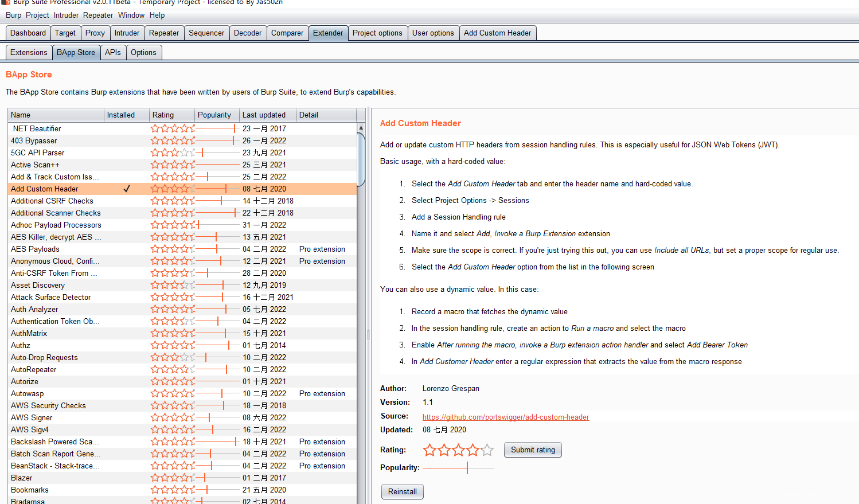Rate extension two stars in details
The width and height of the screenshot is (859, 504).
click(x=444, y=450)
